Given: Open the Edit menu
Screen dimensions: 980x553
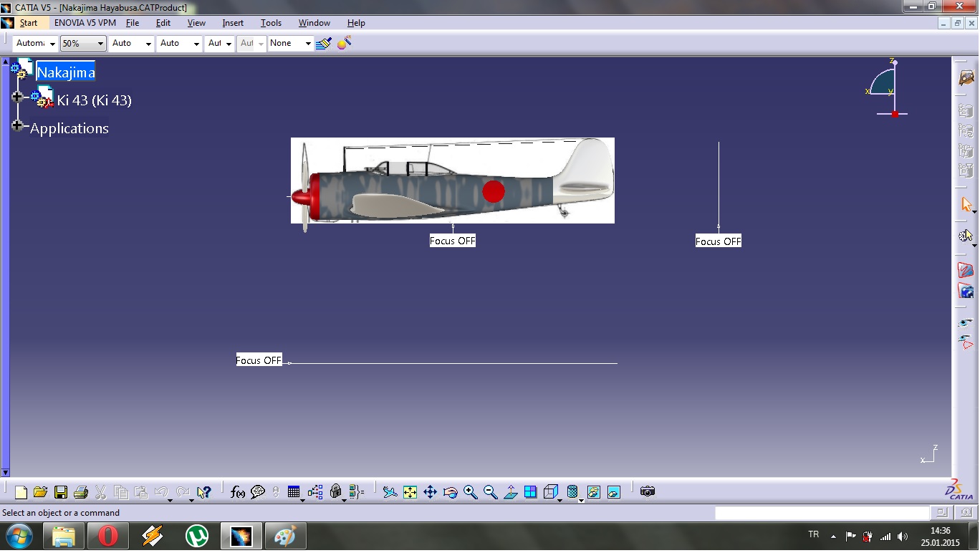Looking at the screenshot, I should (x=163, y=23).
